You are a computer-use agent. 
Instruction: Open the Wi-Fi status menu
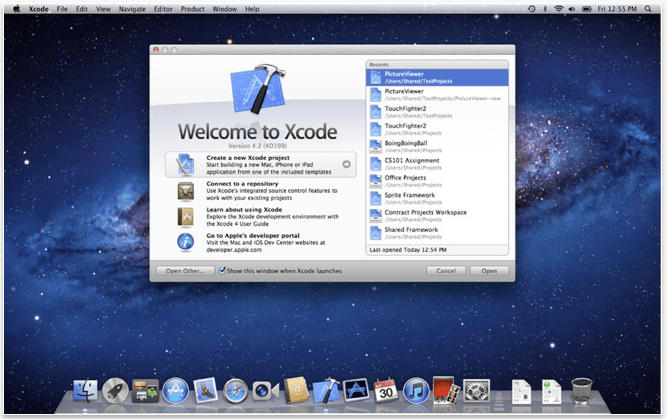point(559,9)
